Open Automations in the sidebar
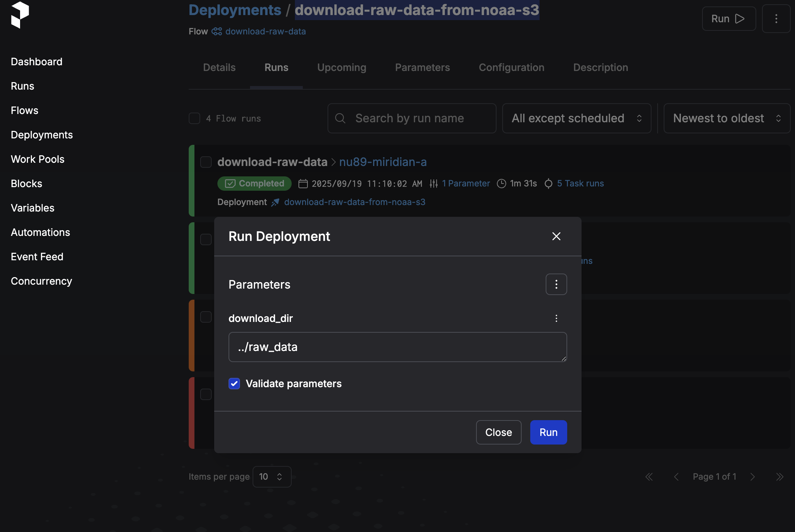Image resolution: width=795 pixels, height=532 pixels. point(41,232)
